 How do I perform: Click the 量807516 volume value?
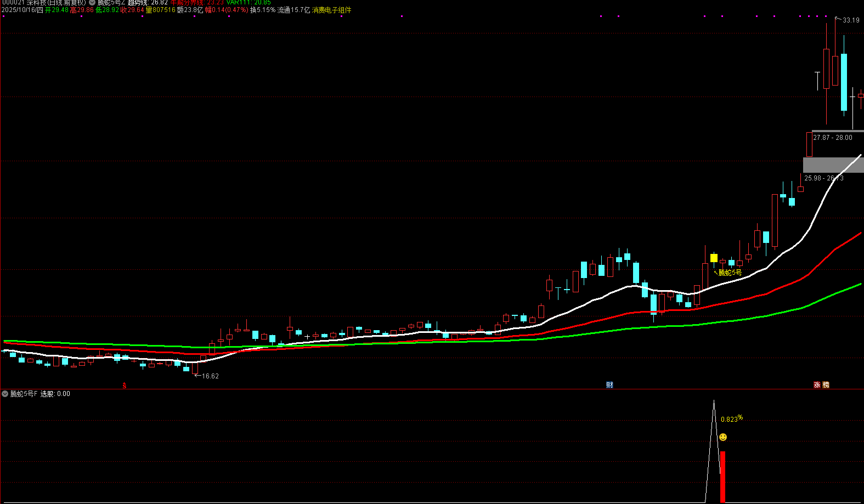[161, 10]
